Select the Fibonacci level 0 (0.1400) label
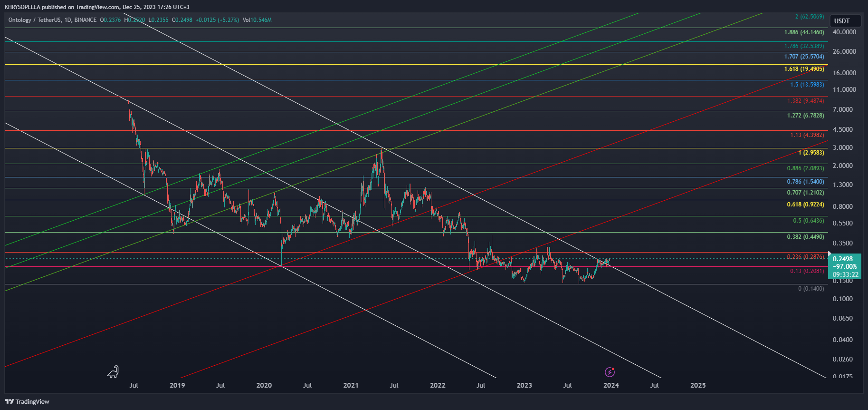This screenshot has height=410, width=868. click(811, 289)
